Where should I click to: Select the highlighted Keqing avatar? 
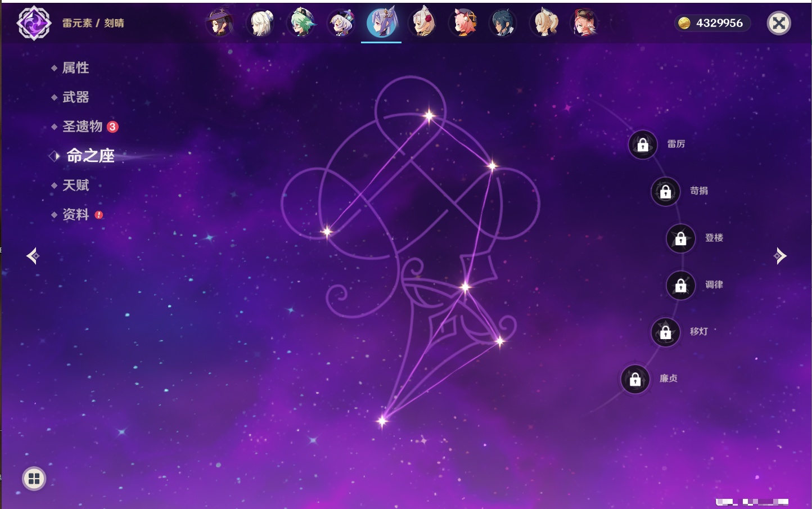pyautogui.click(x=381, y=23)
